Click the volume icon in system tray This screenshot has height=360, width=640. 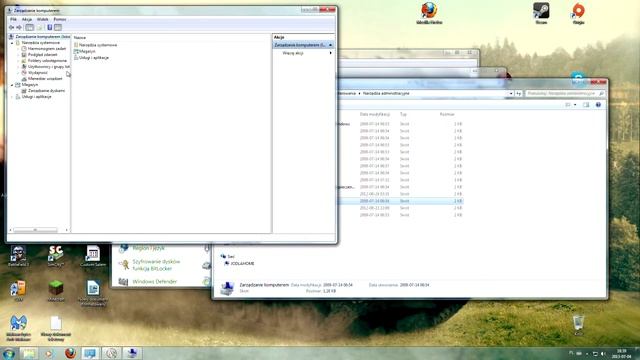tap(603, 354)
